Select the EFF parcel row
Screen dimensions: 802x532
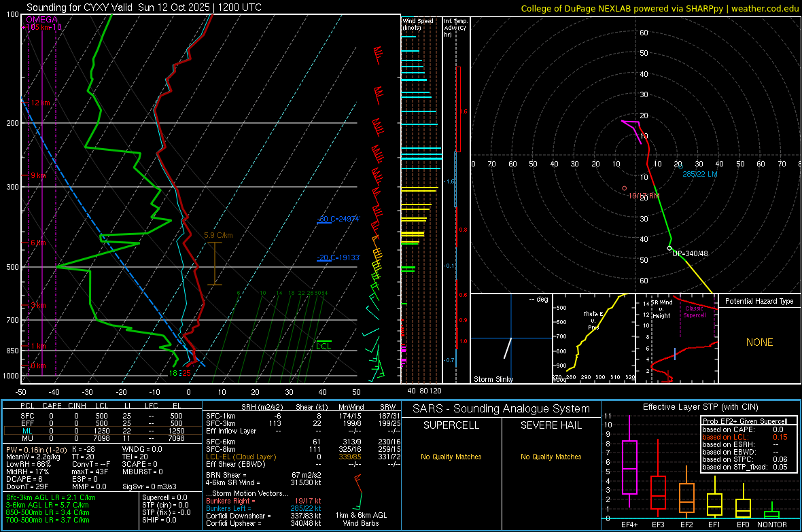pyautogui.click(x=103, y=423)
